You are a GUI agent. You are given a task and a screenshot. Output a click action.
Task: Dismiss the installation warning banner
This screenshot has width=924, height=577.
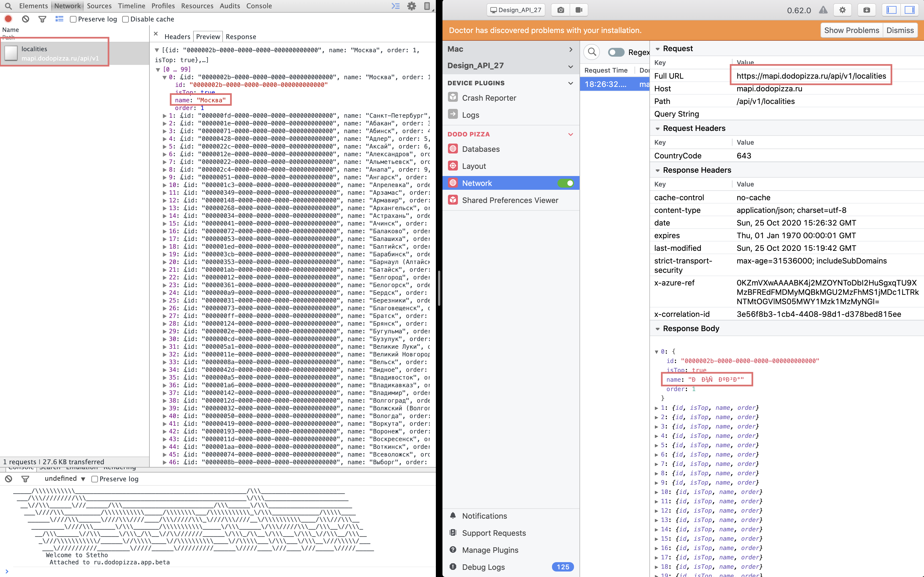pyautogui.click(x=900, y=30)
